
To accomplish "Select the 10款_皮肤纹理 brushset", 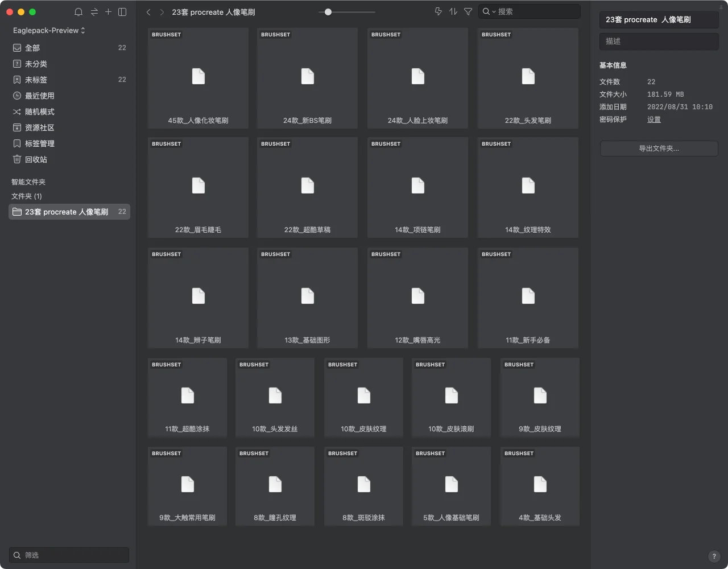I will tap(363, 397).
